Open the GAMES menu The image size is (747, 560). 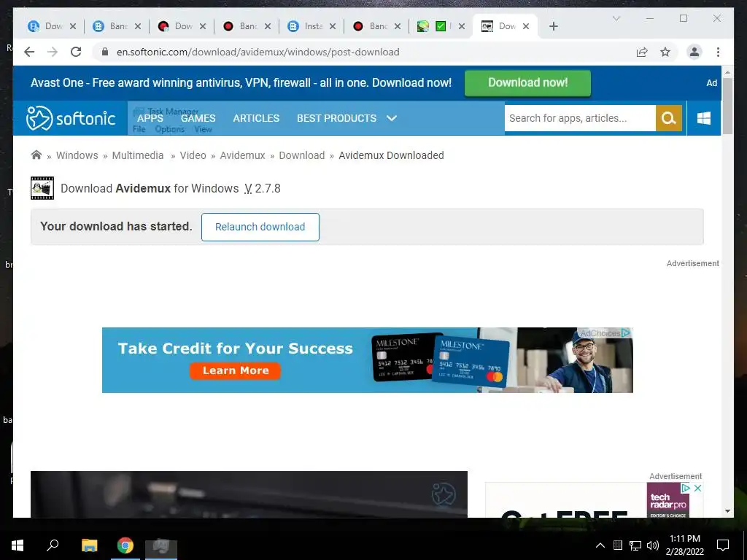point(198,118)
